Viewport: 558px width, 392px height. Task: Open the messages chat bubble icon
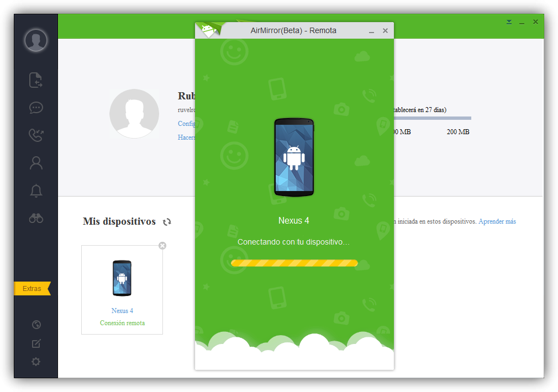click(36, 108)
